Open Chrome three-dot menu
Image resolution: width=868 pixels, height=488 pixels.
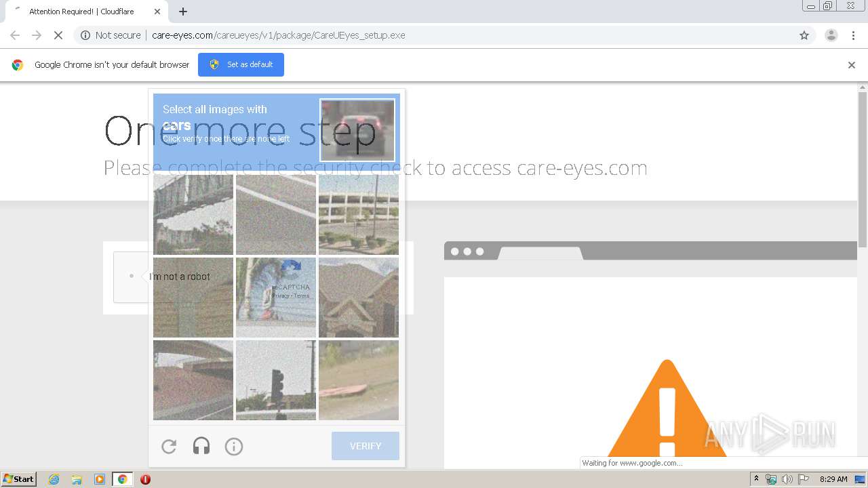pos(854,35)
